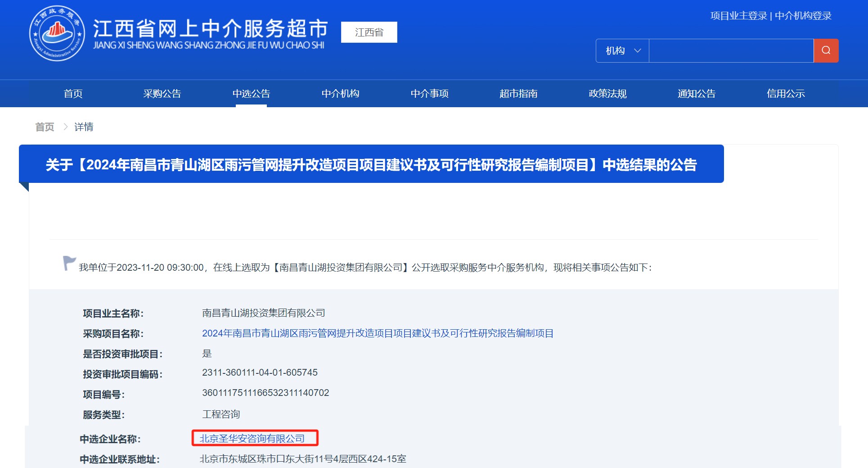
Task: Open the 中介机构 navigation item
Action: 340,94
